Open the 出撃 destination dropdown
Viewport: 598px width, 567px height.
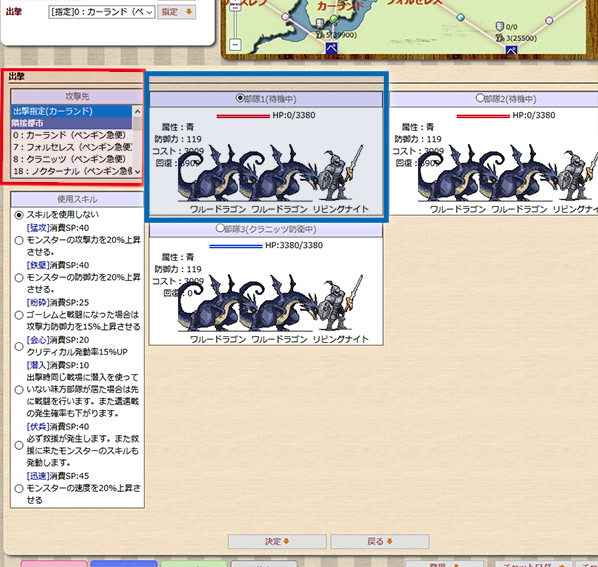[x=102, y=12]
